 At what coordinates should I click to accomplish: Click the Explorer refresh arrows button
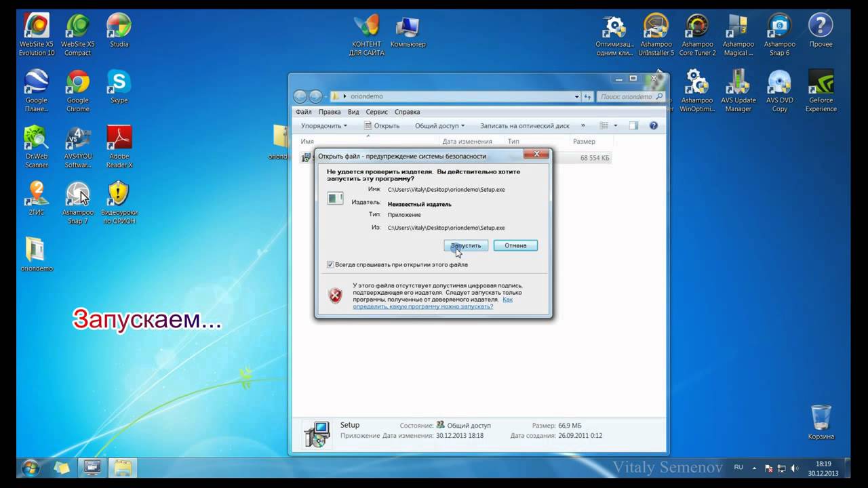click(x=587, y=96)
